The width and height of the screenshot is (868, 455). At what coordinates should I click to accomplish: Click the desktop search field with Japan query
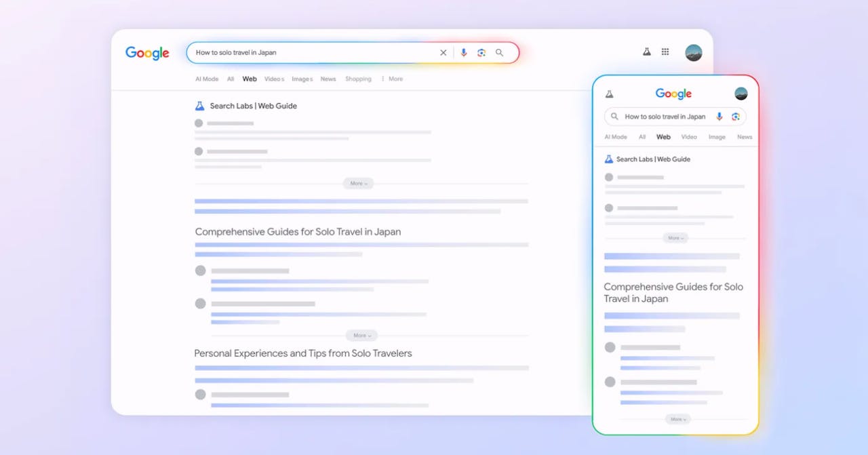[x=353, y=53]
